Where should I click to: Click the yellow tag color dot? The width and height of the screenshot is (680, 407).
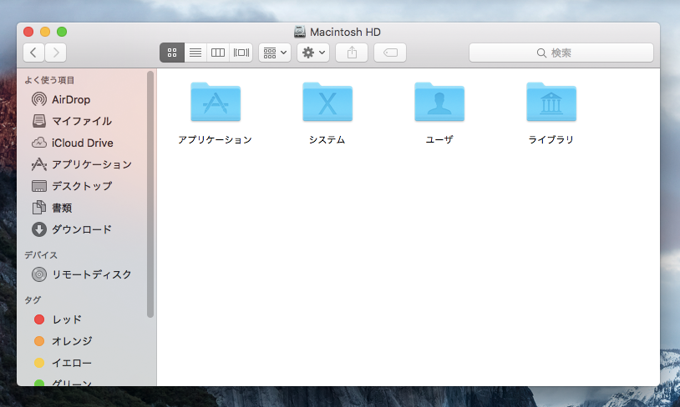(39, 363)
